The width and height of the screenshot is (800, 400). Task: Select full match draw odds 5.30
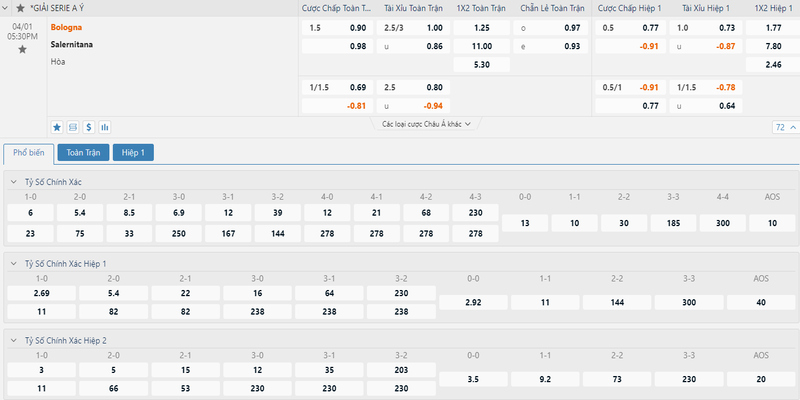point(482,64)
